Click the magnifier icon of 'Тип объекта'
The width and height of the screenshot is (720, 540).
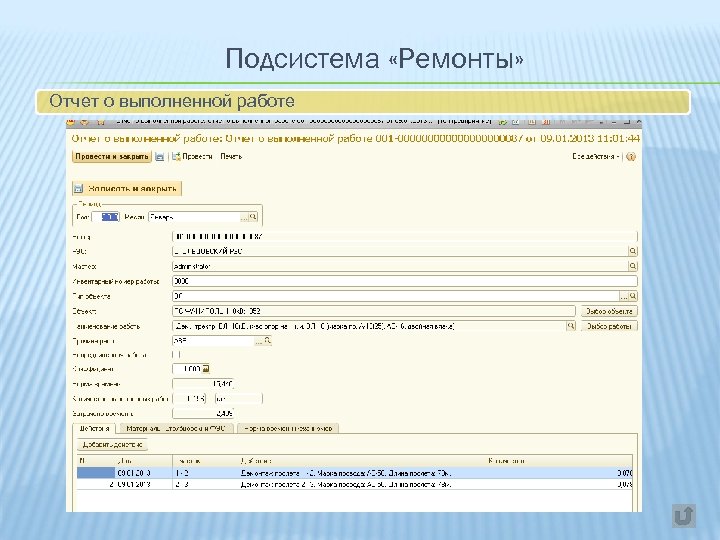(633, 296)
